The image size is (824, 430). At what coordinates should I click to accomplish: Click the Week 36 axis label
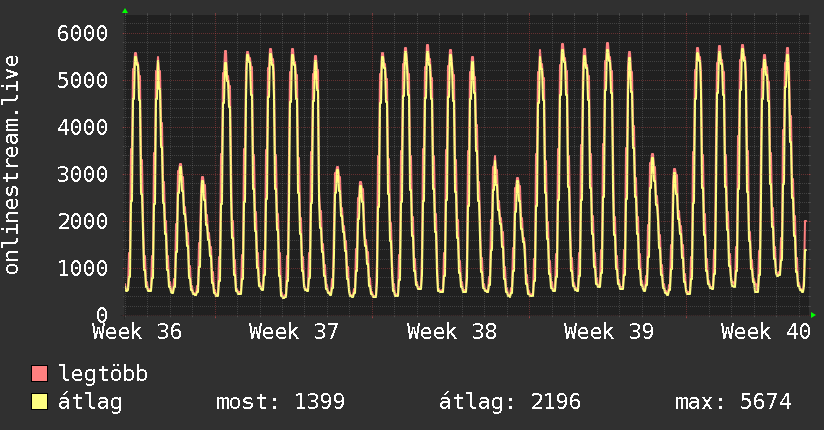click(137, 332)
